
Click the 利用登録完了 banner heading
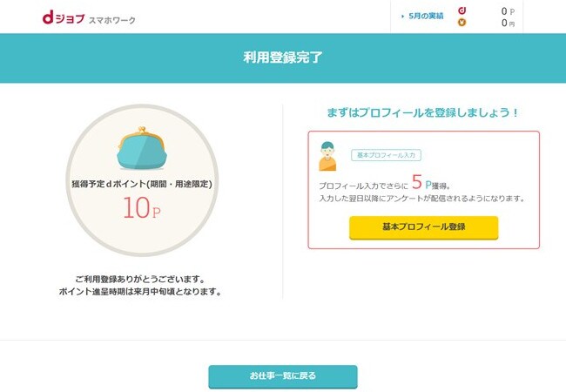[283, 57]
